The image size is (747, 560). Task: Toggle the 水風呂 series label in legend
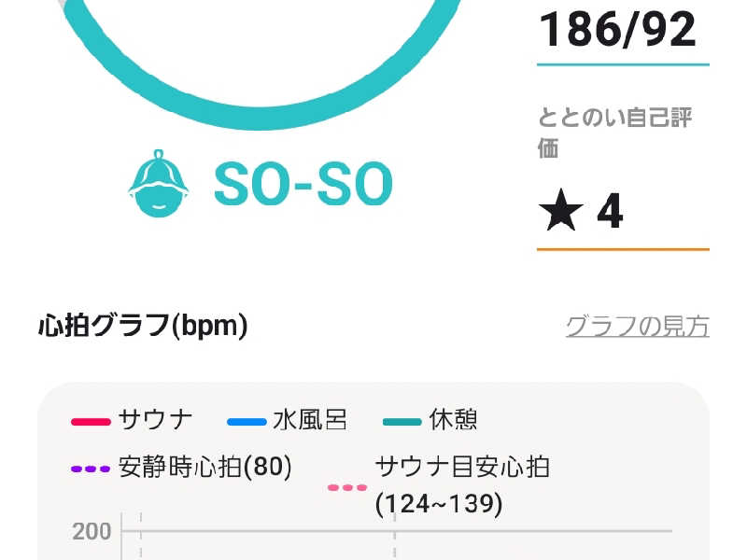click(310, 420)
